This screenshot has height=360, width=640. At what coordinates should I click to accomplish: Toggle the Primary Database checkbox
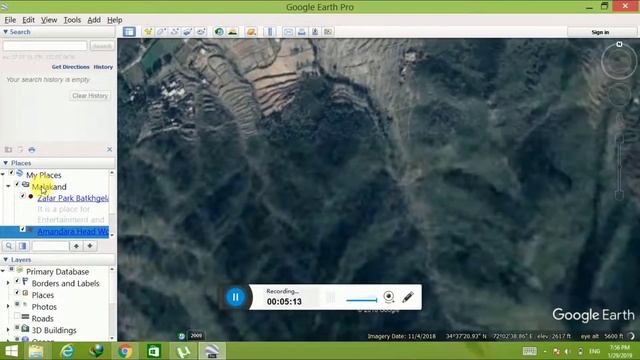[x=11, y=269]
